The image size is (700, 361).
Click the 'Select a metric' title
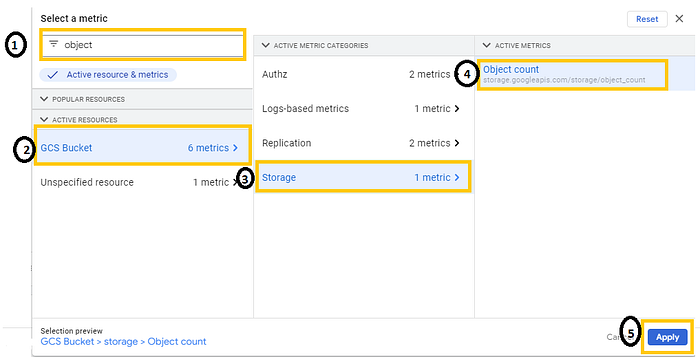tap(74, 19)
